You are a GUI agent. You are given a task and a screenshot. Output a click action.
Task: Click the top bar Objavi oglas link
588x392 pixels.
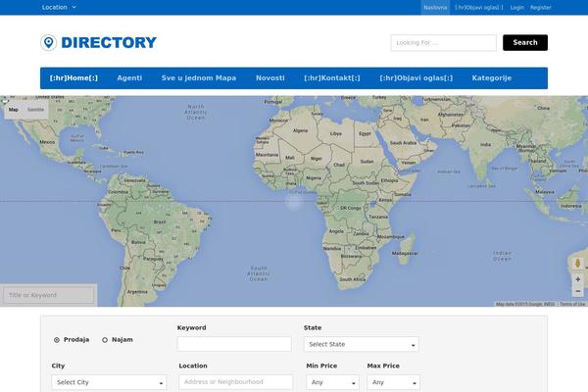[479, 8]
